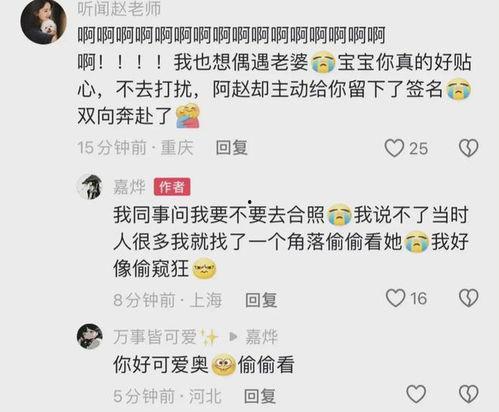
Task: Reply to the 8分钟前 上海 comment
Action: [261, 300]
